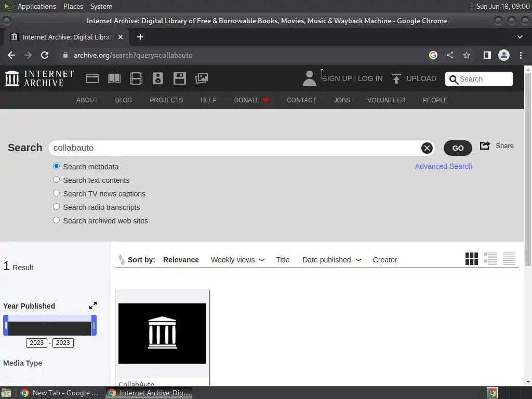The height and width of the screenshot is (399, 532).
Task: Open the Video film strip icon
Action: (136, 78)
